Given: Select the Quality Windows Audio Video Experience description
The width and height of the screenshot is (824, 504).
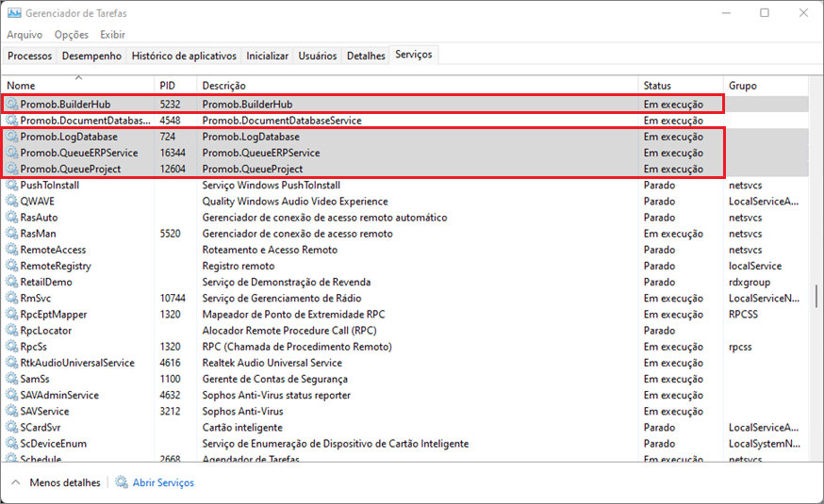Looking at the screenshot, I should coord(295,201).
